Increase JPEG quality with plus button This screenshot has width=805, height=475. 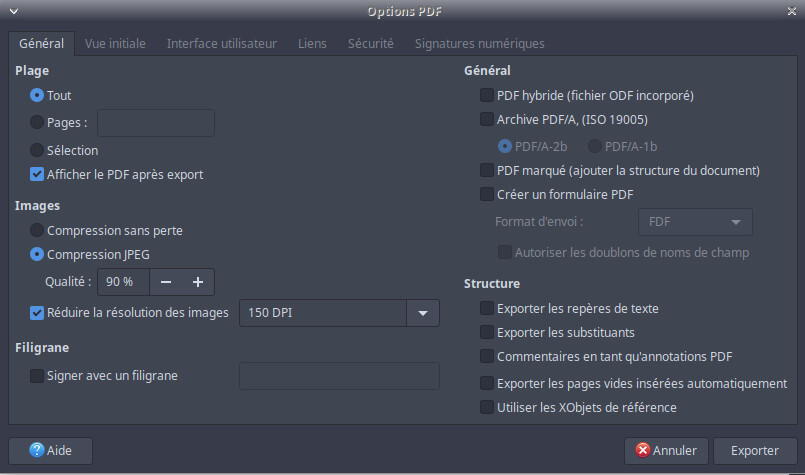pyautogui.click(x=198, y=282)
